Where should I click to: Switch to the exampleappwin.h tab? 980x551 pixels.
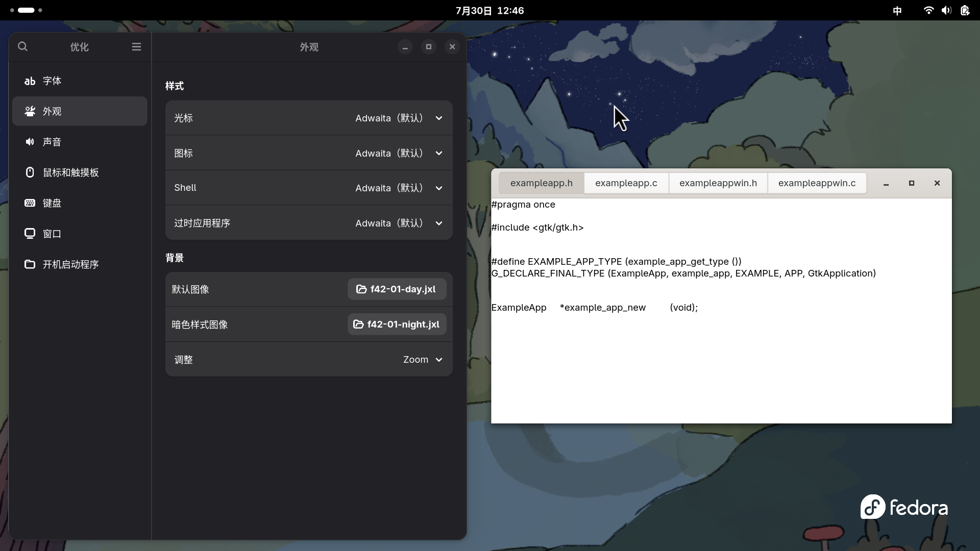pos(718,183)
